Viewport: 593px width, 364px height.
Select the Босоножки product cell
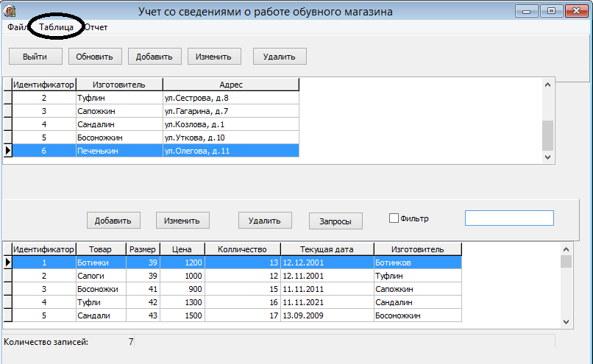click(101, 289)
